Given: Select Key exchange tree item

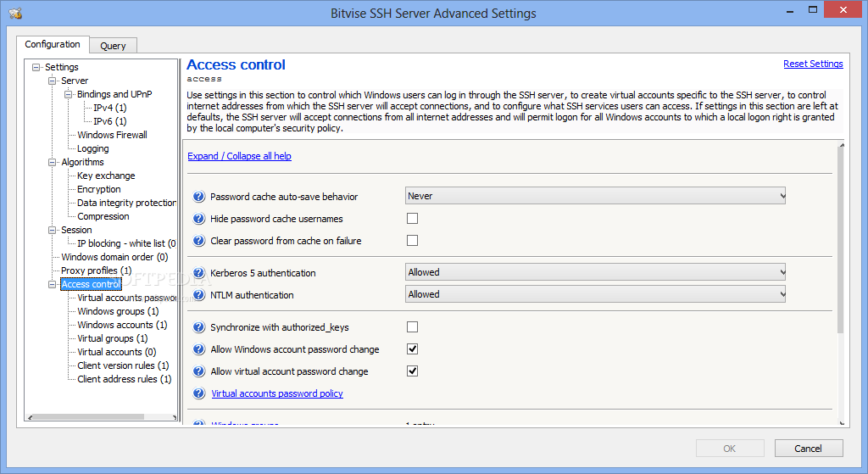Looking at the screenshot, I should pos(106,176).
